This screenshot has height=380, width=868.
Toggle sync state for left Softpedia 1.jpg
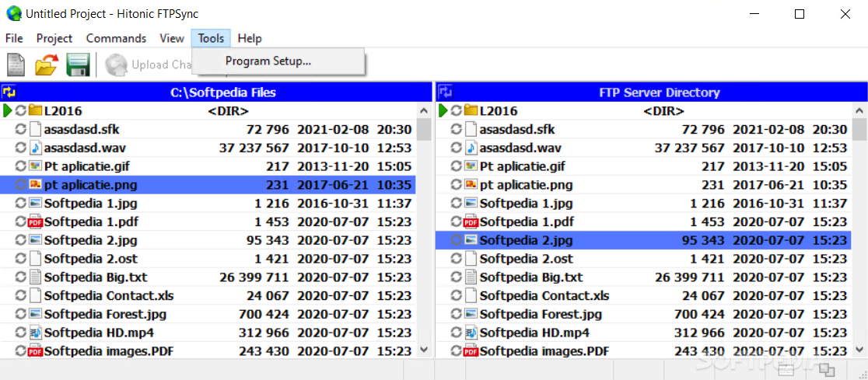tap(21, 203)
